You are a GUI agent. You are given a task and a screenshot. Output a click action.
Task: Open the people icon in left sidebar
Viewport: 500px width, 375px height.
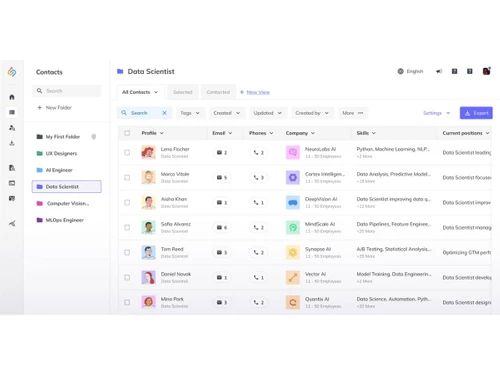[x=12, y=128]
